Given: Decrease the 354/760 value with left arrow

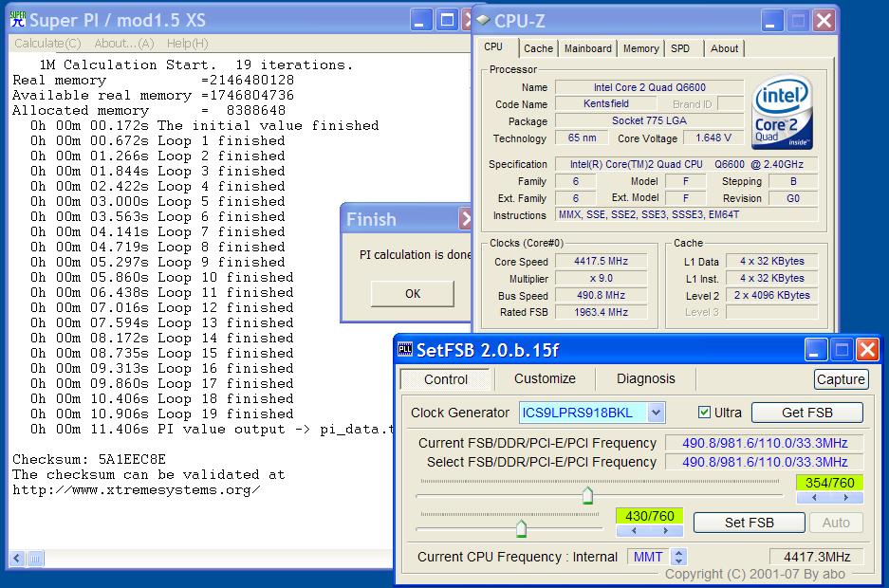Looking at the screenshot, I should [814, 498].
